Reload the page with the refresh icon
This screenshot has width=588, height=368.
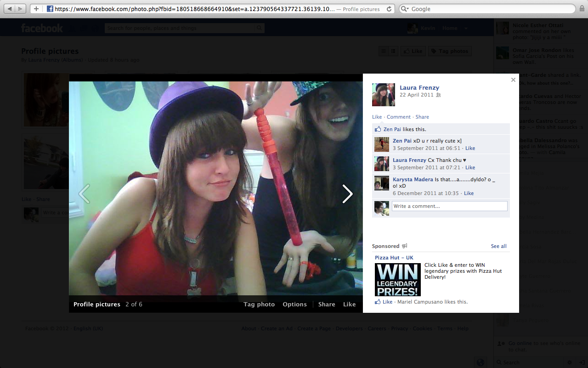[389, 9]
